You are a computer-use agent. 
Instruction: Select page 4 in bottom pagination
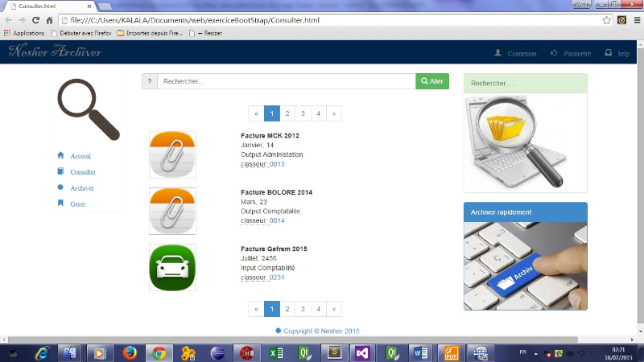click(319, 309)
